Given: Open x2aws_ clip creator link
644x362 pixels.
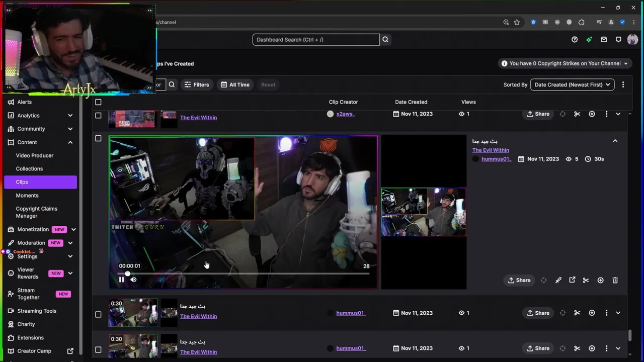Looking at the screenshot, I should [x=345, y=114].
